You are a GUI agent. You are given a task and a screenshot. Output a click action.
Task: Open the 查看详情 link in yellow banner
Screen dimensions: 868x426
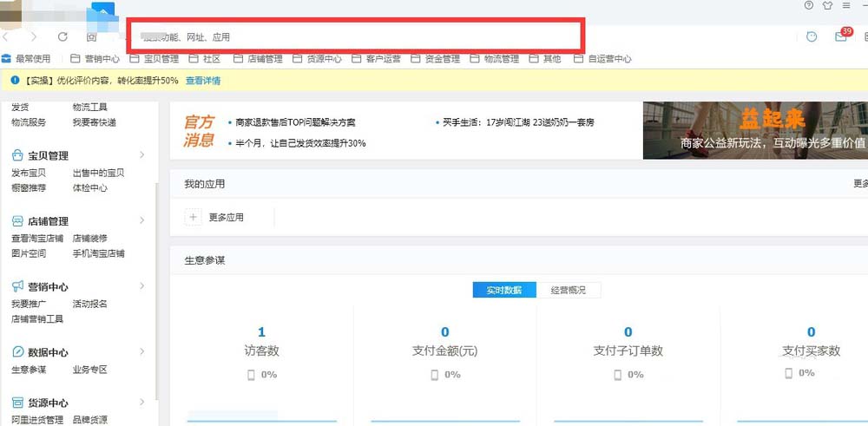[x=203, y=81]
